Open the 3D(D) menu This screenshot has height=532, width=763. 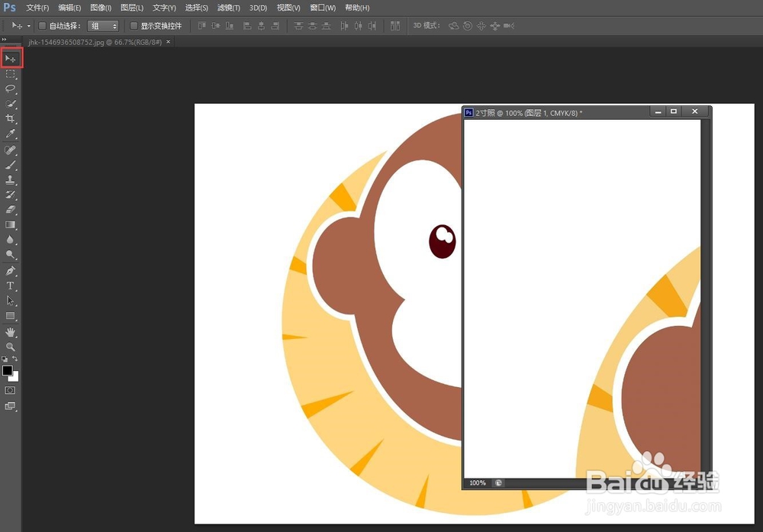[x=259, y=8]
